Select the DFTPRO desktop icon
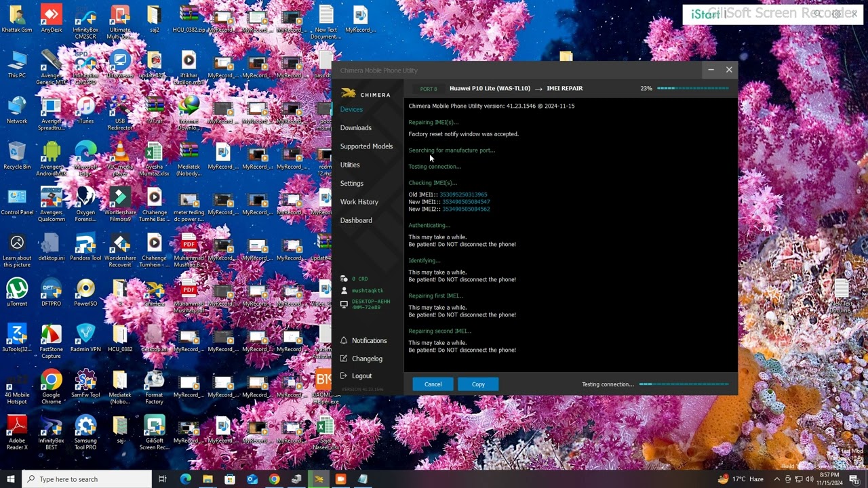 click(51, 292)
